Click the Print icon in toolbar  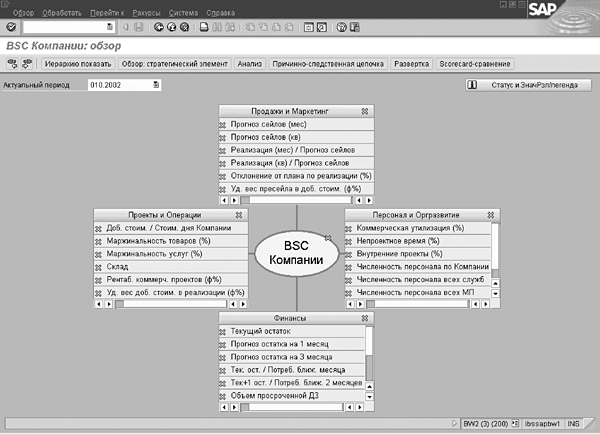click(x=204, y=27)
